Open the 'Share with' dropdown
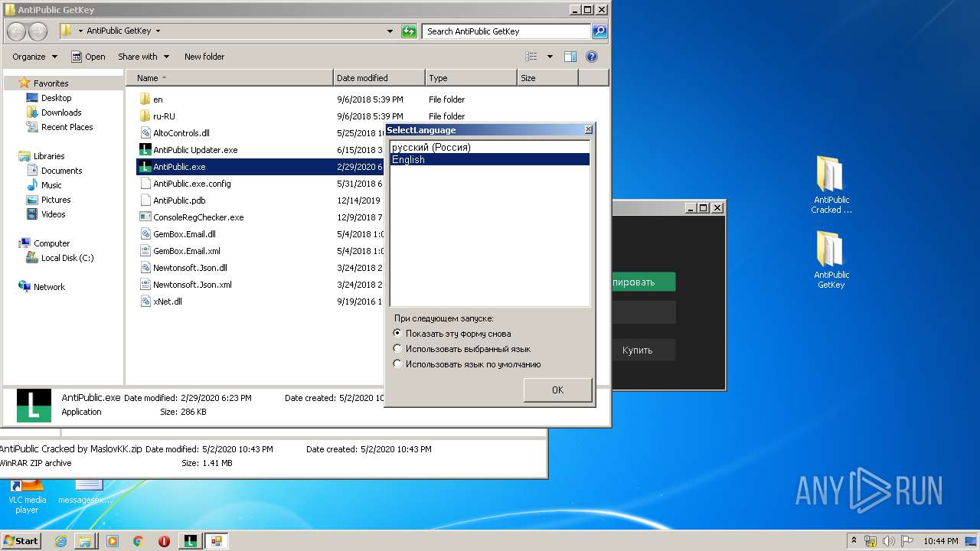 tap(143, 57)
